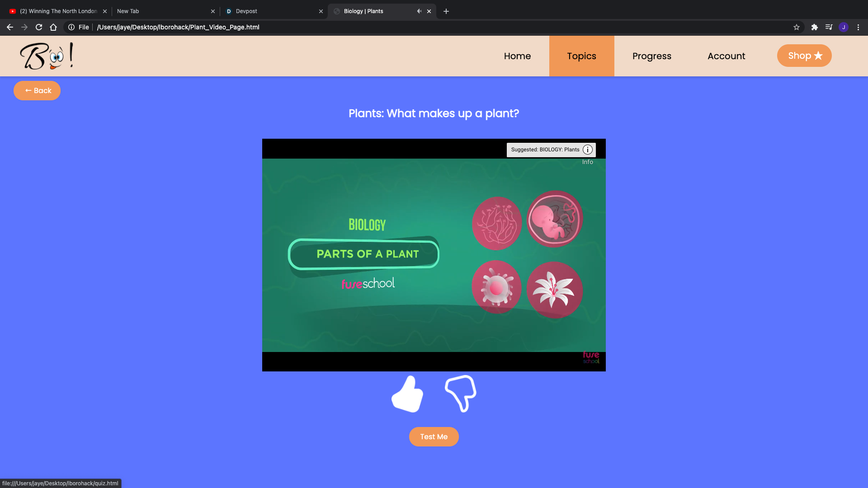This screenshot has width=868, height=488.
Task: Play the Parts of a Plant video
Action: (x=434, y=255)
